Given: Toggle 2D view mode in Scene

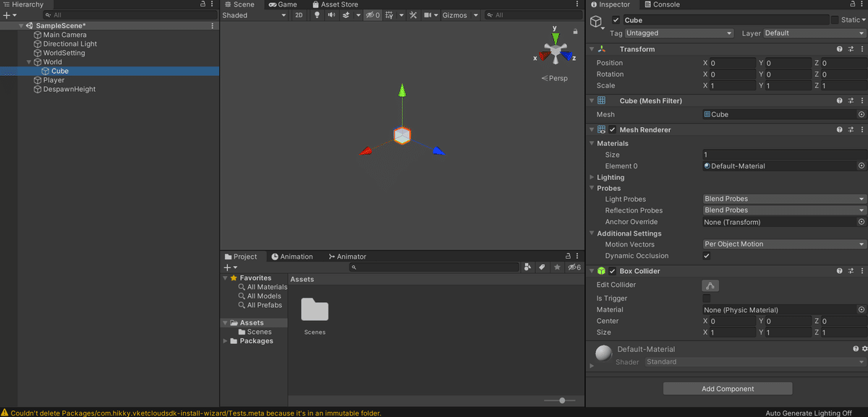Looking at the screenshot, I should click(299, 15).
